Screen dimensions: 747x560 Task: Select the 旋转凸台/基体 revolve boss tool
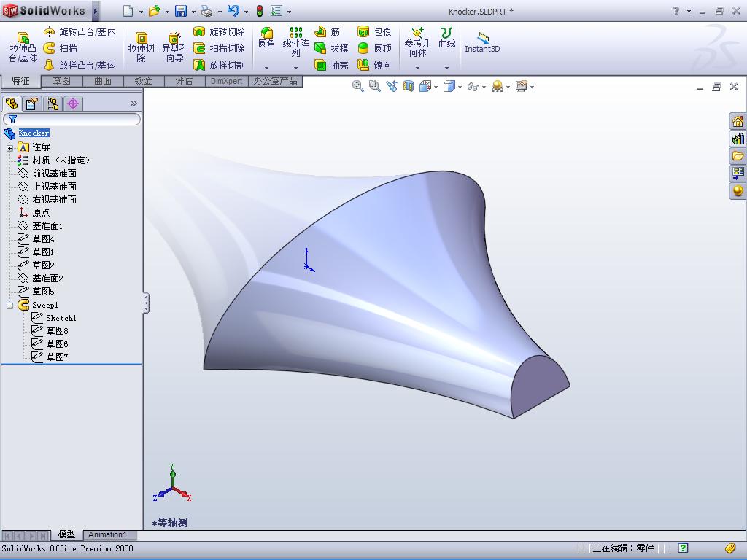pyautogui.click(x=79, y=32)
